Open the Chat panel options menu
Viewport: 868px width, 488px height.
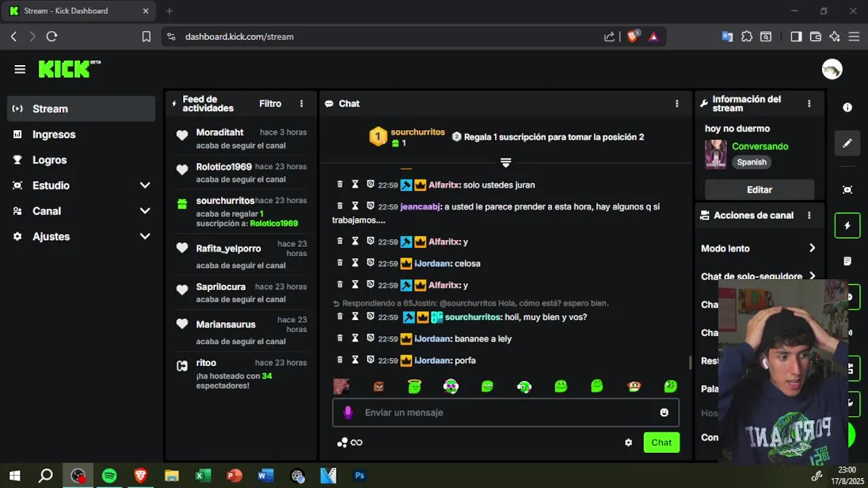point(677,104)
